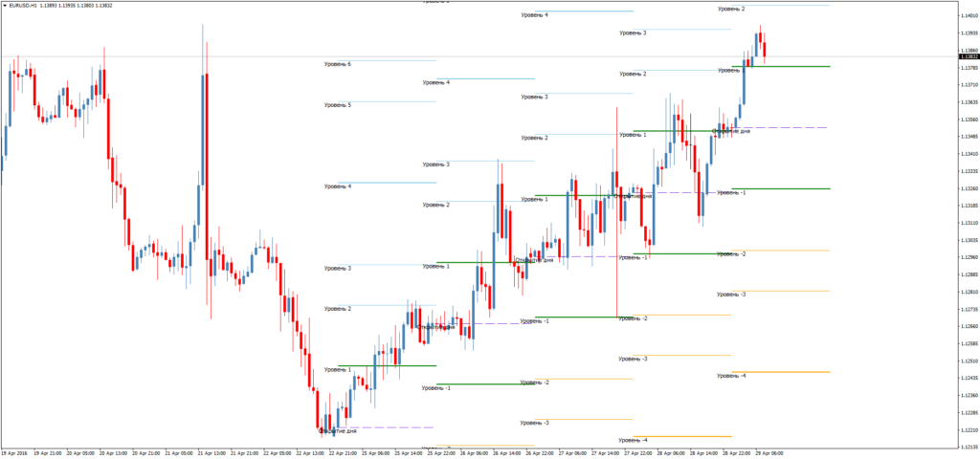
Task: Click price axis value 1.13935
Action: click(969, 33)
